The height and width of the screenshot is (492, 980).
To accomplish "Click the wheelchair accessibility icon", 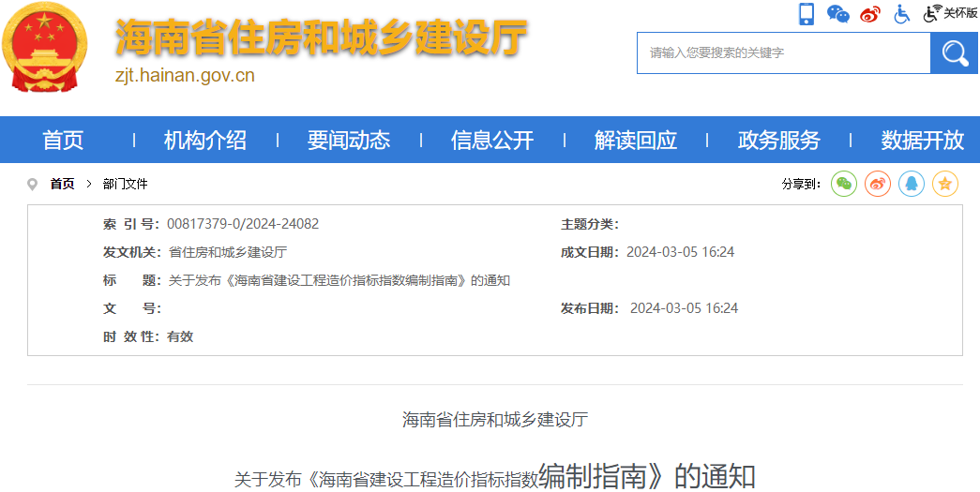I will pos(901,13).
